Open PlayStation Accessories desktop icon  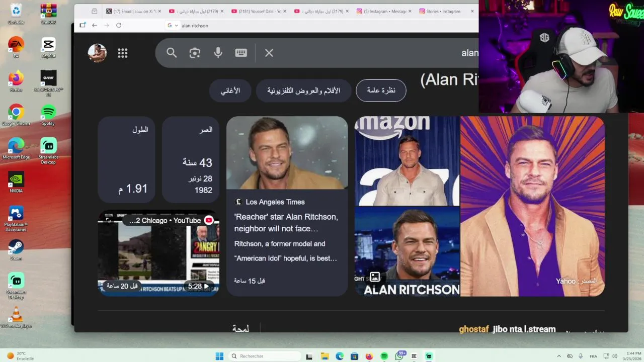click(x=16, y=218)
